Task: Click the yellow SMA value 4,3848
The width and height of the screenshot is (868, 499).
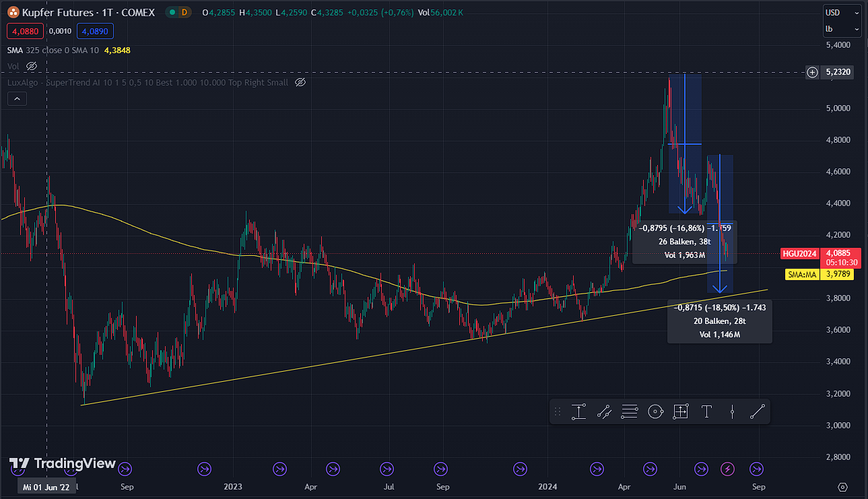Action: click(x=117, y=50)
